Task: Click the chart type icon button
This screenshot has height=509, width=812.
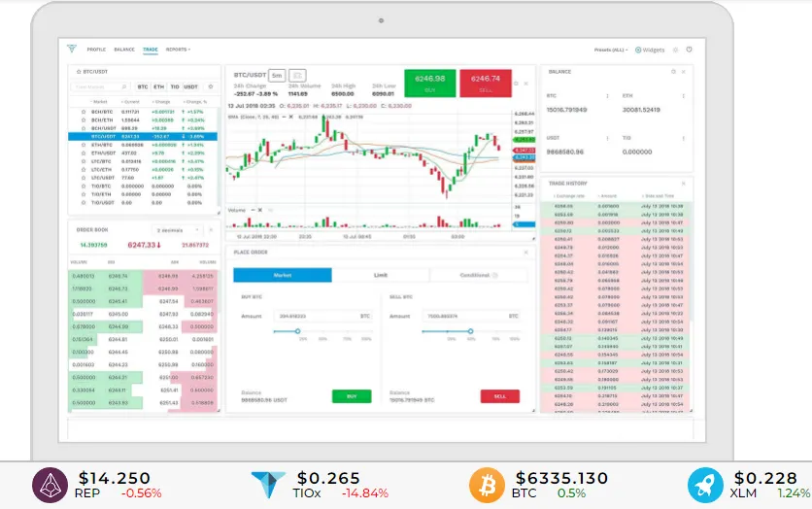Action: point(297,76)
